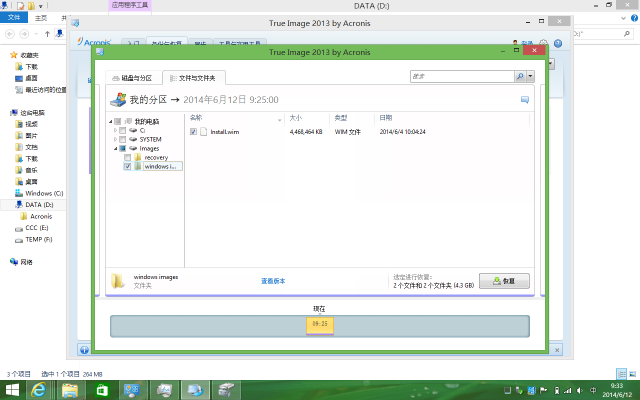Click the 恢复 recover button
Screen dimensions: 640x400
pyautogui.click(x=504, y=281)
